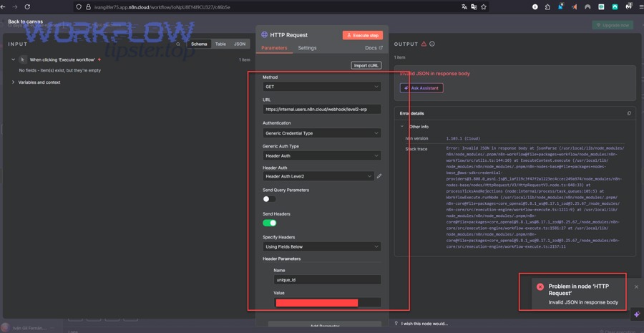The height and width of the screenshot is (333, 644).
Task: Click 'Invalid JSON in response body' error text
Action: coord(434,74)
